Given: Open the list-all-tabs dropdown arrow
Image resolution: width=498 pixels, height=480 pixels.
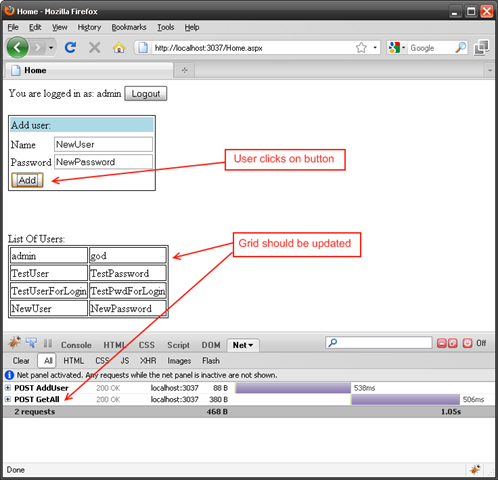Looking at the screenshot, I should tap(490, 70).
